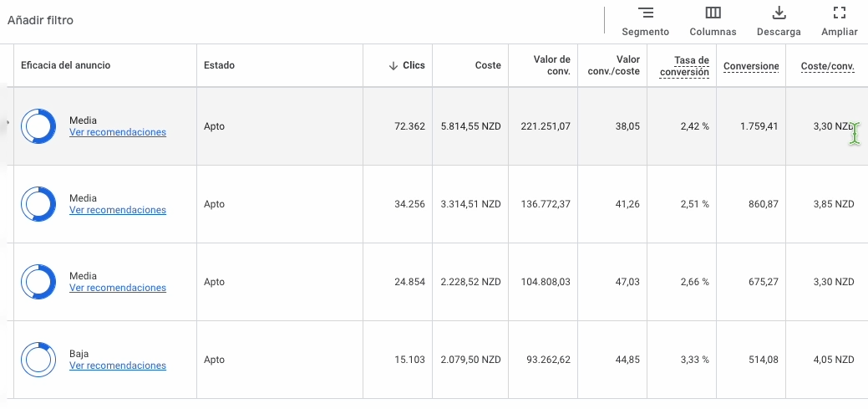The image size is (868, 409).
Task: Click the Coste/conv. column header
Action: 827,66
